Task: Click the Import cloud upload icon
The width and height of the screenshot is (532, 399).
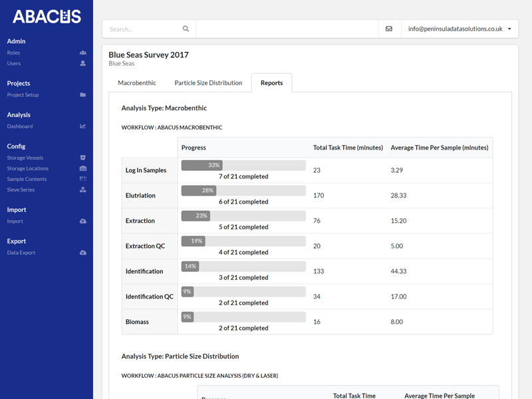Action: (x=82, y=221)
